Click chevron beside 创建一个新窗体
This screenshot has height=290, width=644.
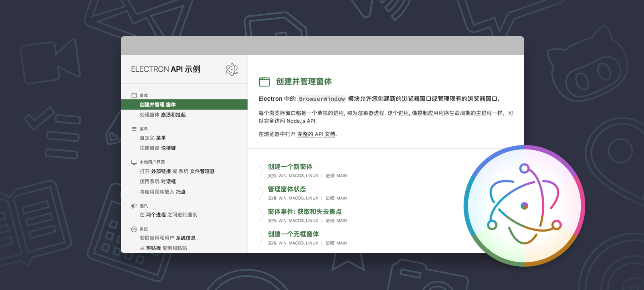click(x=261, y=170)
